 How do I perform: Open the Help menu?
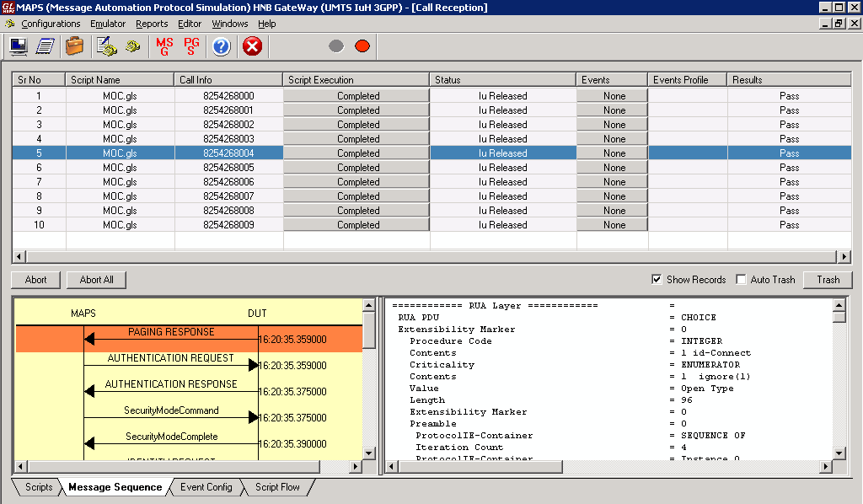[267, 24]
